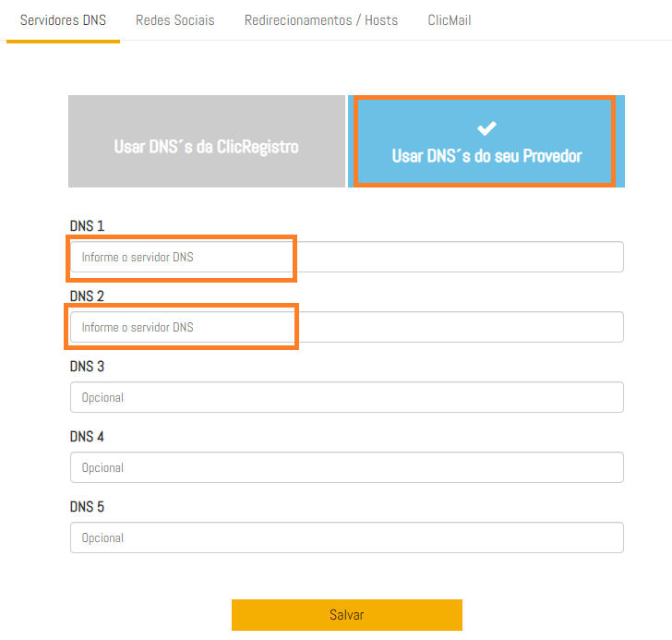672x640 pixels.
Task: Click the white checkmark icon
Action: [486, 128]
